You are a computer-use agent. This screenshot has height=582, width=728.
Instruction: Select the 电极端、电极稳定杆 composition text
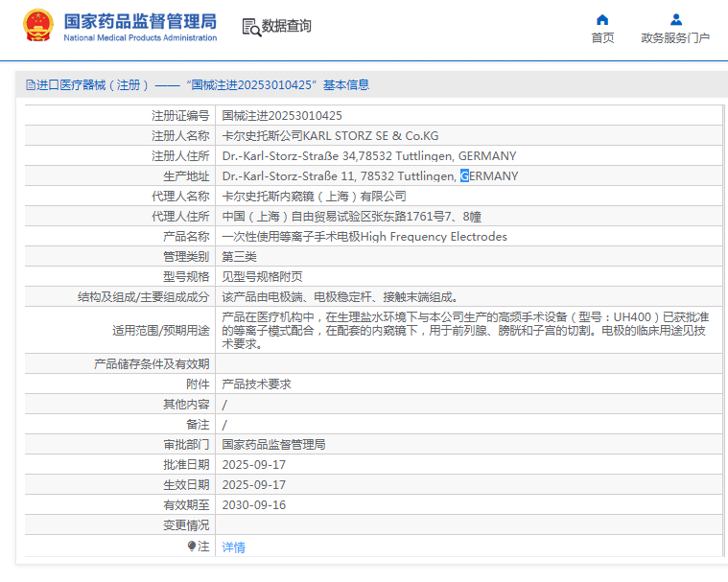point(341,297)
